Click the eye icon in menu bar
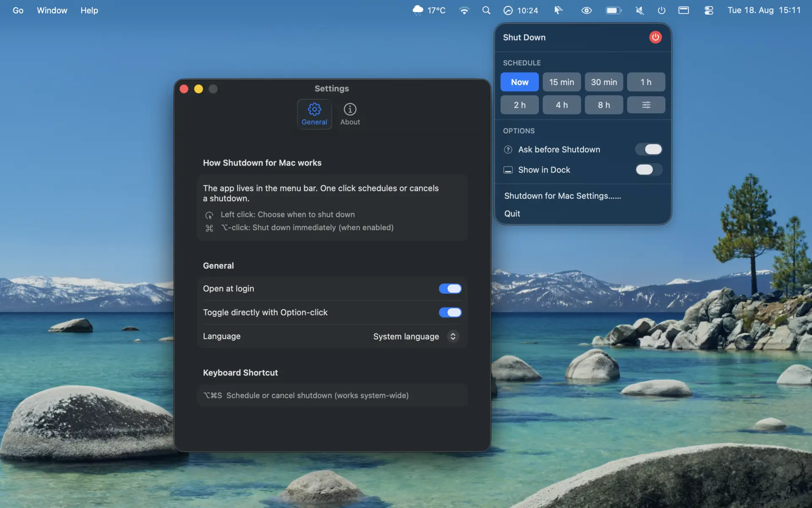Viewport: 812px width, 508px height. click(586, 10)
